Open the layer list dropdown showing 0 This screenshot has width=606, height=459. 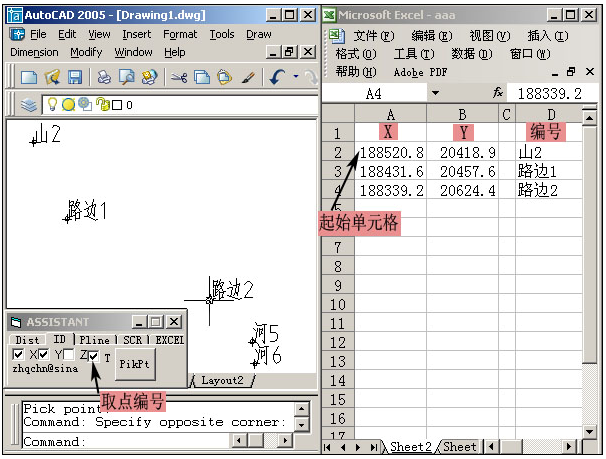coord(180,105)
